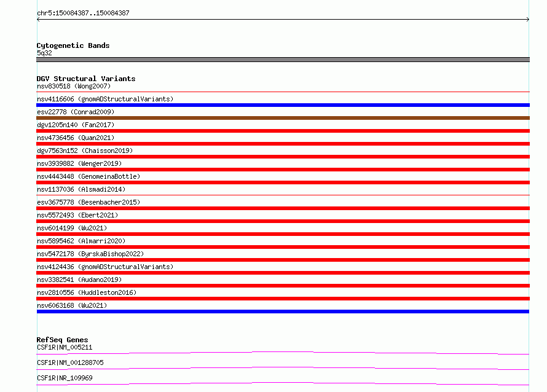This screenshot has height=392, width=547.
Task: Open variant nsv3382541 (Audano2019) label
Action: pyautogui.click(x=79, y=280)
